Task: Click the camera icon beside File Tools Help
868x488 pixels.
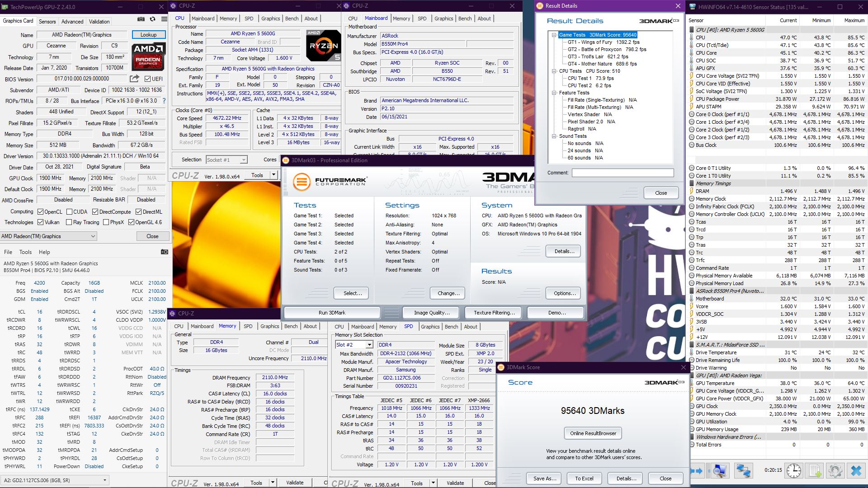Action: pyautogui.click(x=164, y=252)
